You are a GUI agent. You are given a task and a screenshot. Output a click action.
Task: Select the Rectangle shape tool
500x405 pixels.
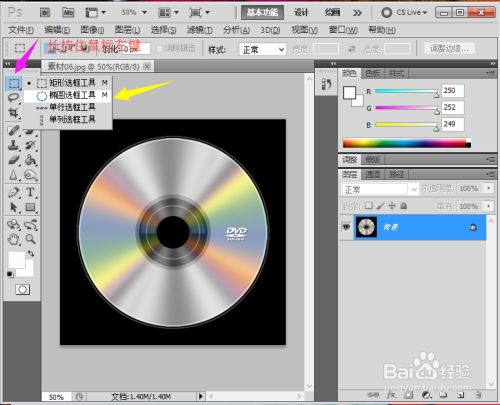(30, 207)
